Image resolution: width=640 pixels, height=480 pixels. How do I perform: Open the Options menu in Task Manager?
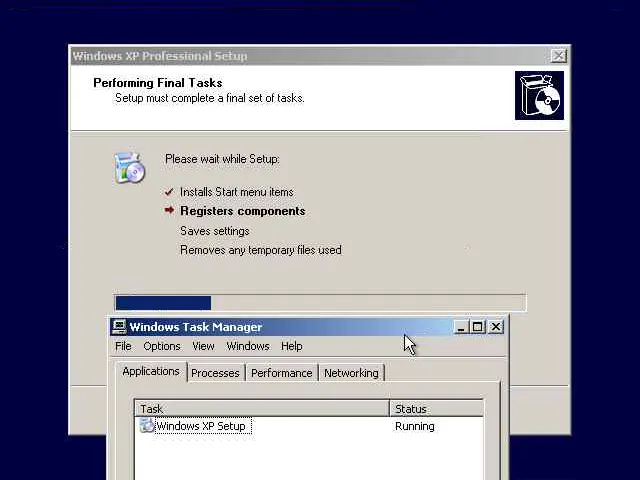(x=162, y=346)
